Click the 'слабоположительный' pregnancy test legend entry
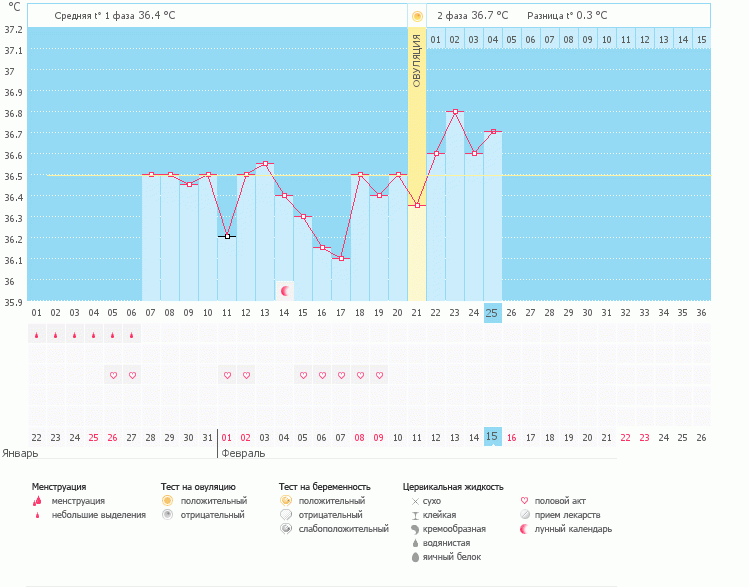Screen dimensions: 749x587 342,528
